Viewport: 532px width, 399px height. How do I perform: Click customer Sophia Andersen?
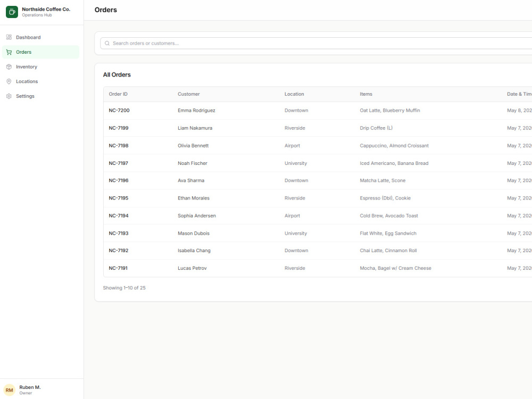(197, 216)
